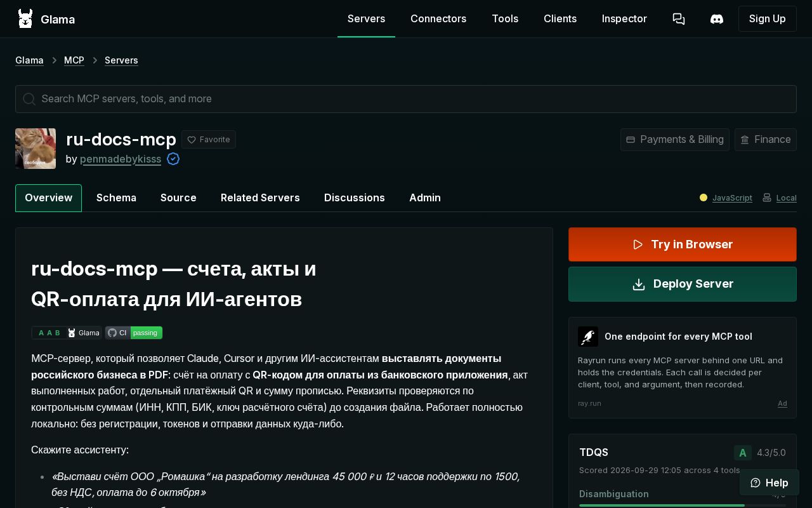This screenshot has width=812, height=508.
Task: Click the Glama wordmark text in header
Action: [58, 19]
